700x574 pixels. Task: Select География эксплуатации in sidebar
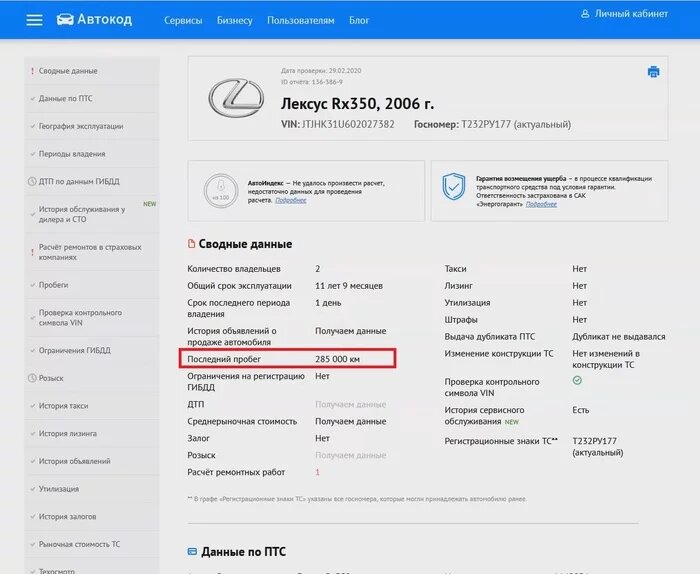point(92,126)
